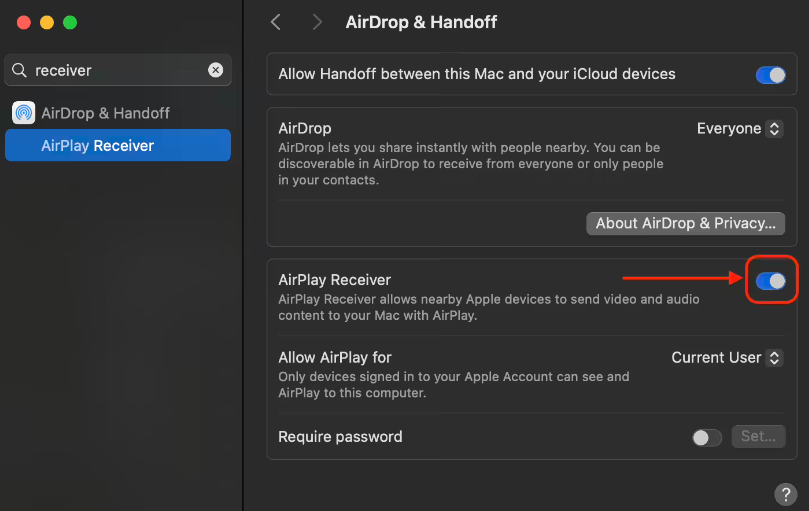This screenshot has width=809, height=511.
Task: Open the help question mark button
Action: pyautogui.click(x=785, y=494)
